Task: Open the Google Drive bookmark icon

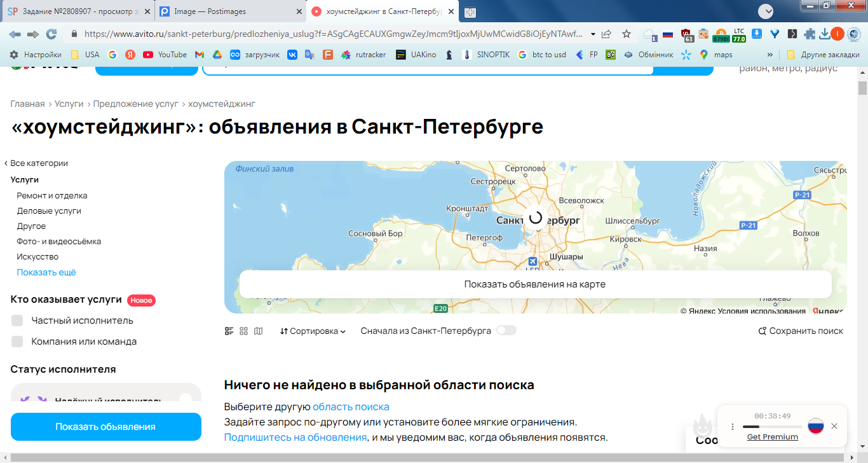Action: [217, 55]
